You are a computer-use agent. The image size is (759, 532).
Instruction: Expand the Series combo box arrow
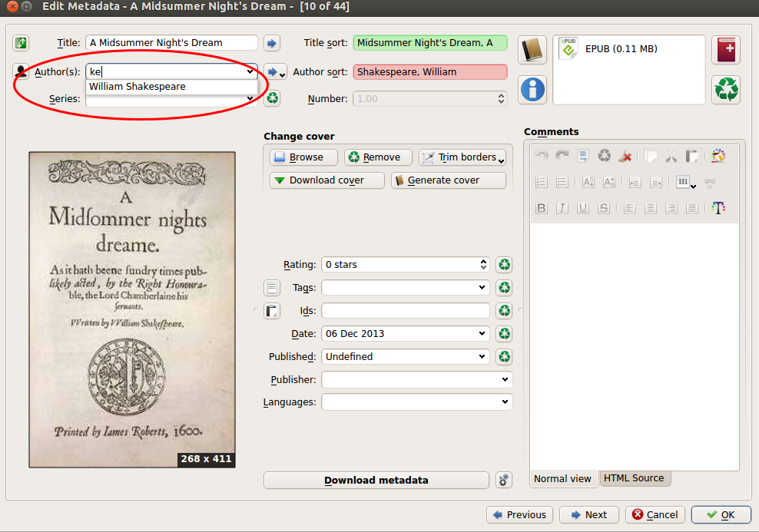pos(250,98)
